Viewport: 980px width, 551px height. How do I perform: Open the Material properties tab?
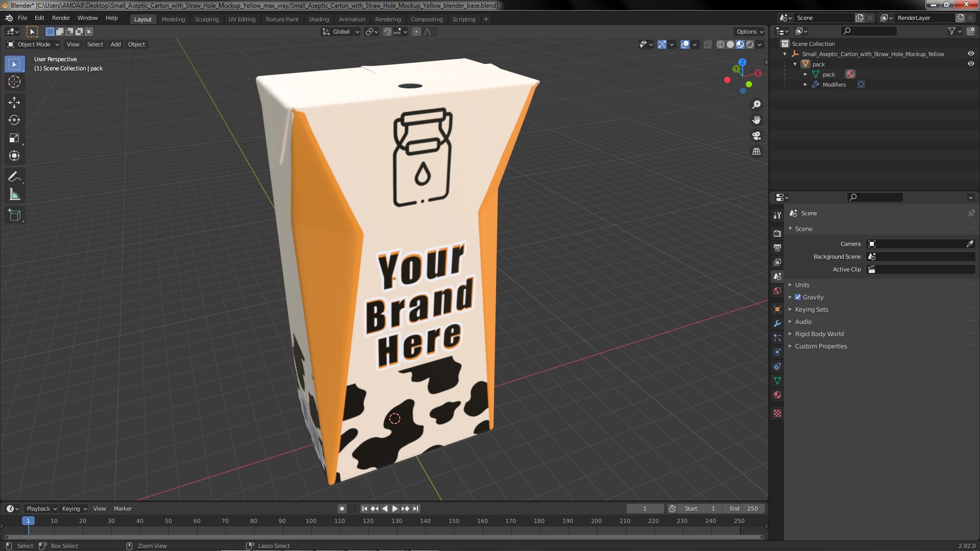coord(777,395)
